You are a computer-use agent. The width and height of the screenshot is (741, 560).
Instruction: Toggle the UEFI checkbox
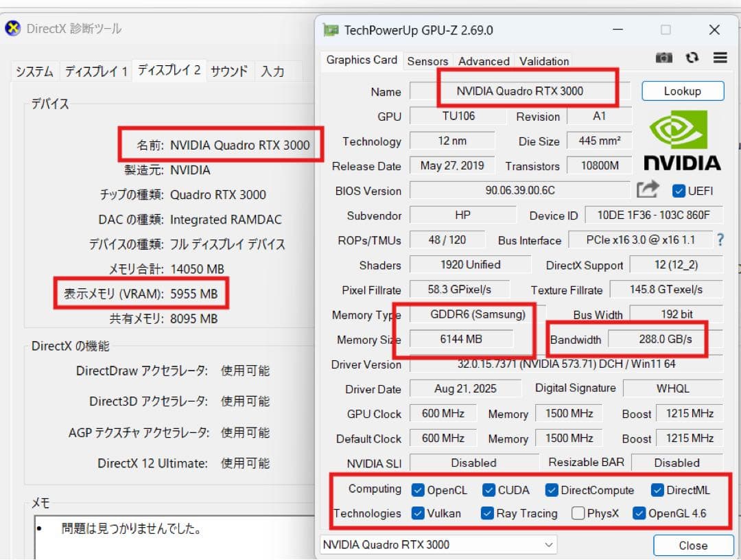[x=679, y=191]
